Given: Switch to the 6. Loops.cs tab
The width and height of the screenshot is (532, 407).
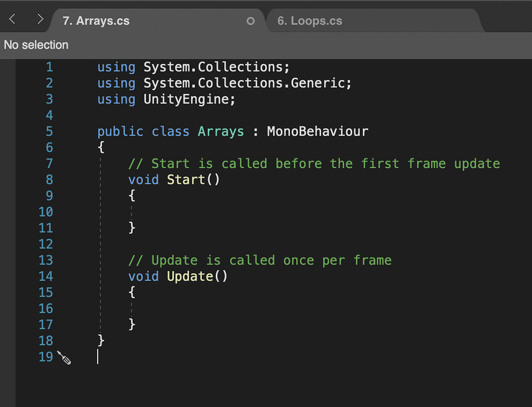Looking at the screenshot, I should (x=310, y=21).
